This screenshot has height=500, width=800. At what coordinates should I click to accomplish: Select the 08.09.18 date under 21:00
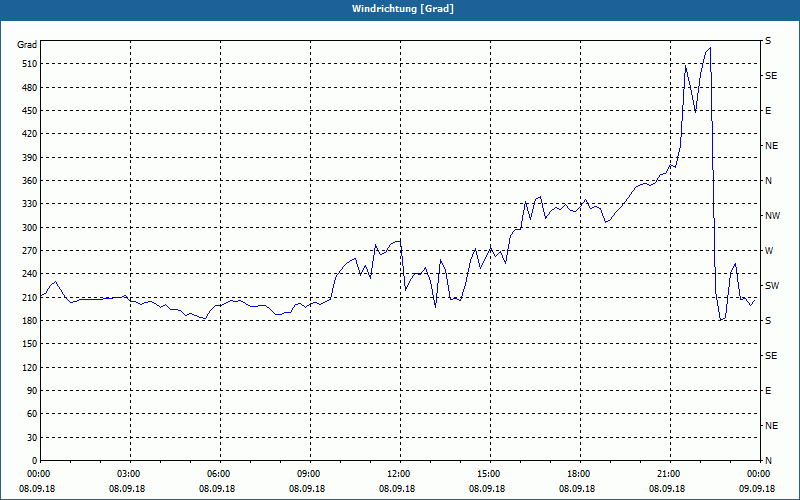pyautogui.click(x=667, y=488)
